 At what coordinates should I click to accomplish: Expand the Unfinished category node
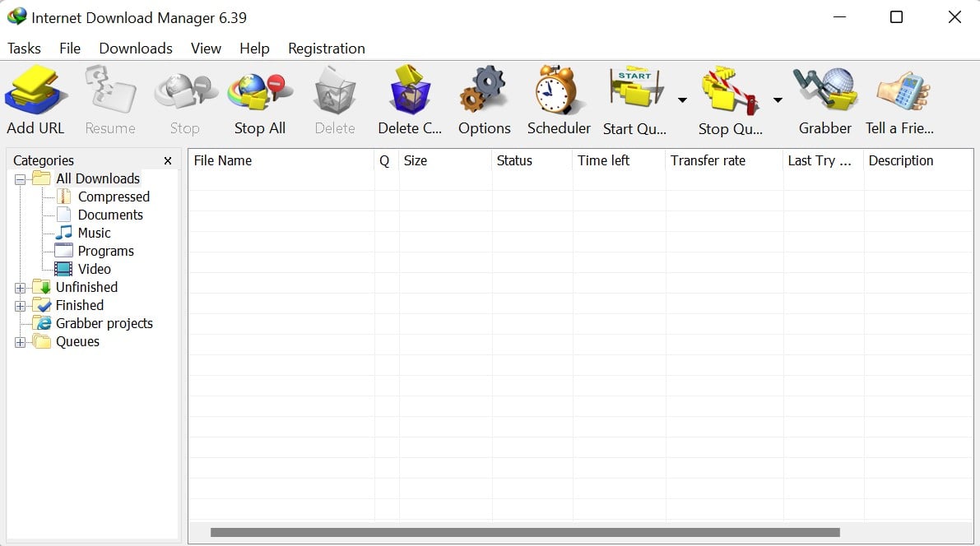[x=20, y=288]
